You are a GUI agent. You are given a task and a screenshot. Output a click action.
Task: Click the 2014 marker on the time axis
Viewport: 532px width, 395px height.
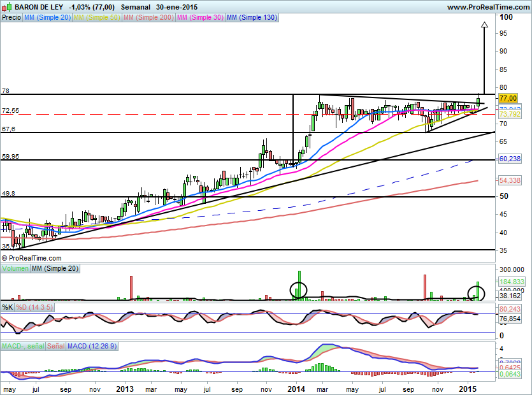pos(296,388)
